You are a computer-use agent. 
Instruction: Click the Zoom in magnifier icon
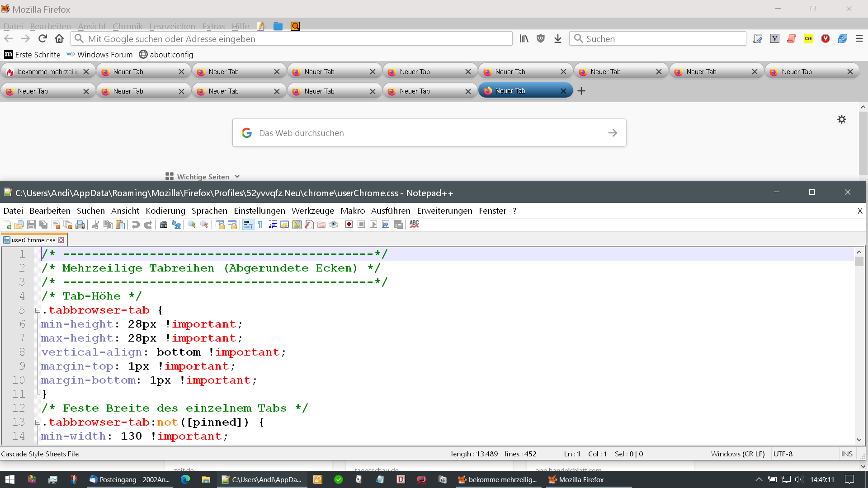pos(192,225)
